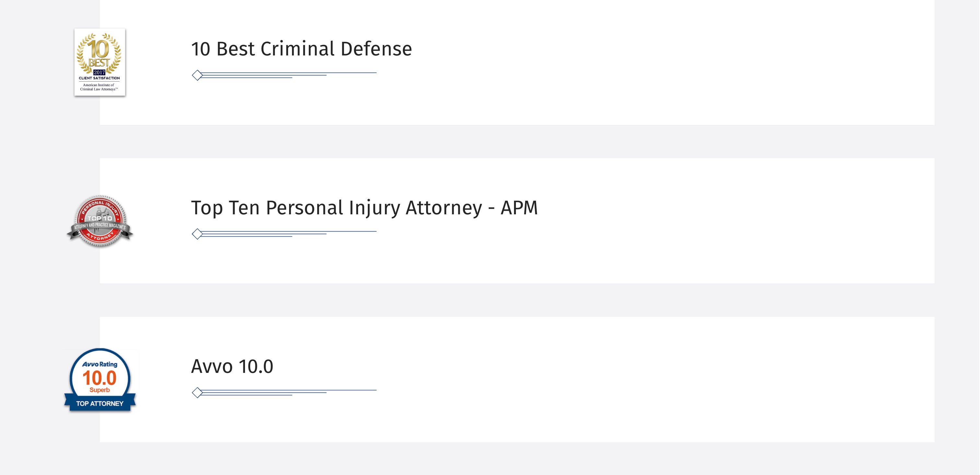This screenshot has width=980, height=475.
Task: Click diamond ornament under Top Ten Personal Injury heading
Action: (197, 234)
